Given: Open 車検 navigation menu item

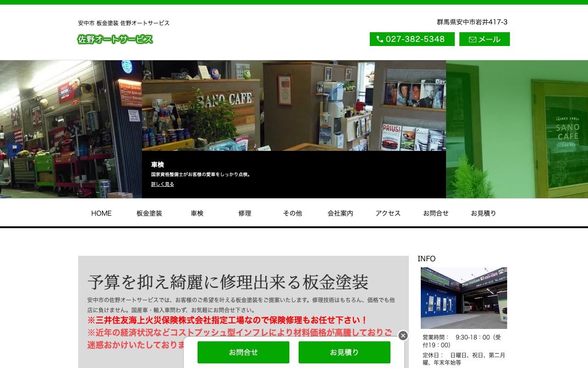Looking at the screenshot, I should click(x=197, y=213).
